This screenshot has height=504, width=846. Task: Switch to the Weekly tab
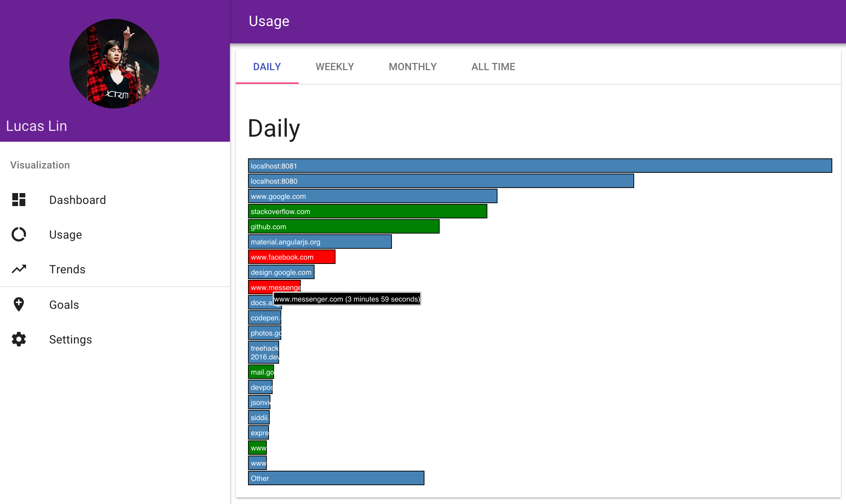click(x=334, y=67)
